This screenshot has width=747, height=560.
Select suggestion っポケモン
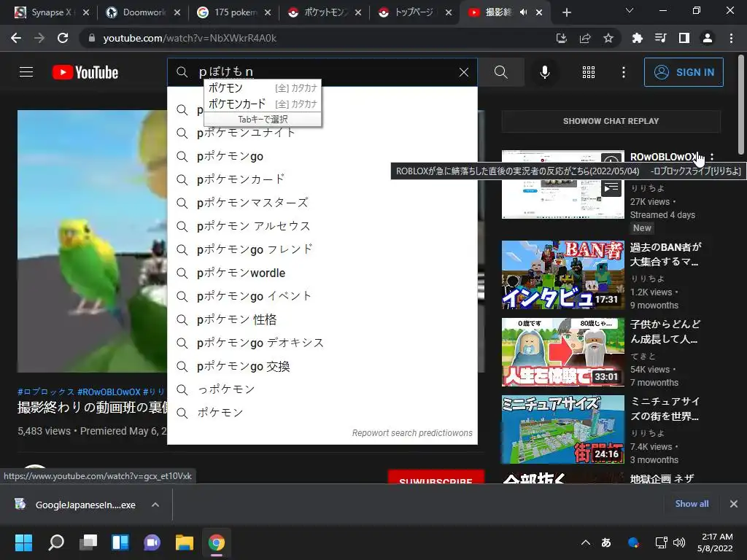[322, 389]
